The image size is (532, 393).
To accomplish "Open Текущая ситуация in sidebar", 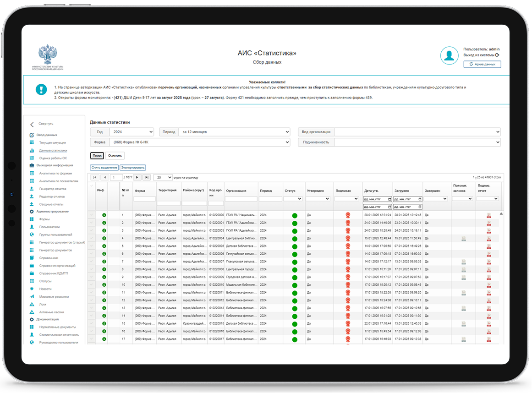I will pos(52,143).
